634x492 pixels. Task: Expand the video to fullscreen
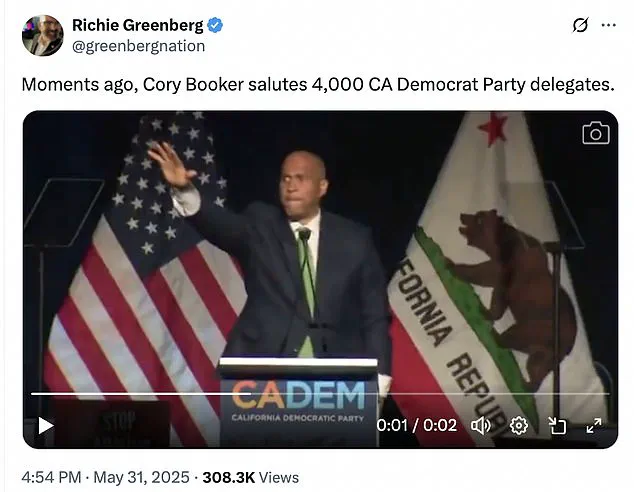tap(593, 425)
